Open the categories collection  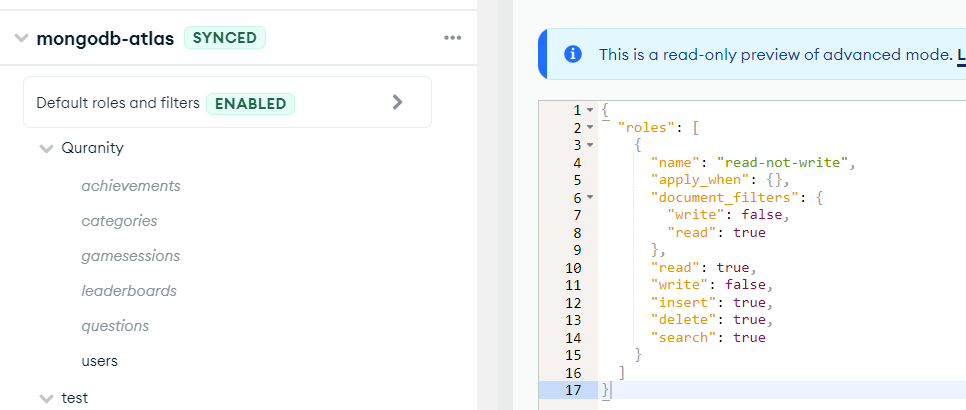point(119,221)
